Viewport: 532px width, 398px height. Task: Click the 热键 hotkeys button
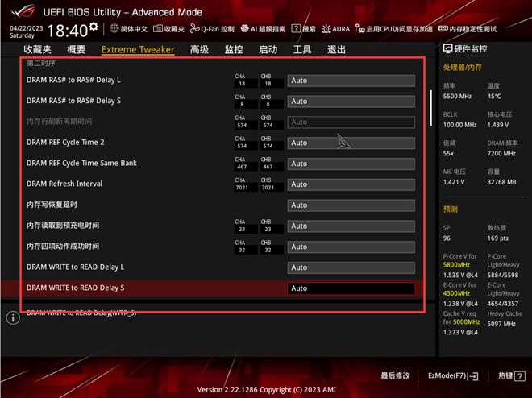pyautogui.click(x=509, y=376)
